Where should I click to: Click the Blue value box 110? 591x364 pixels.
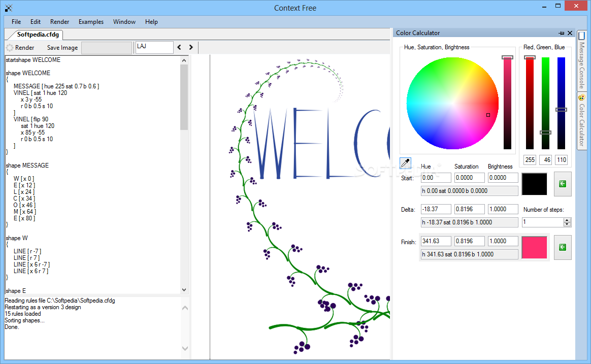click(561, 160)
